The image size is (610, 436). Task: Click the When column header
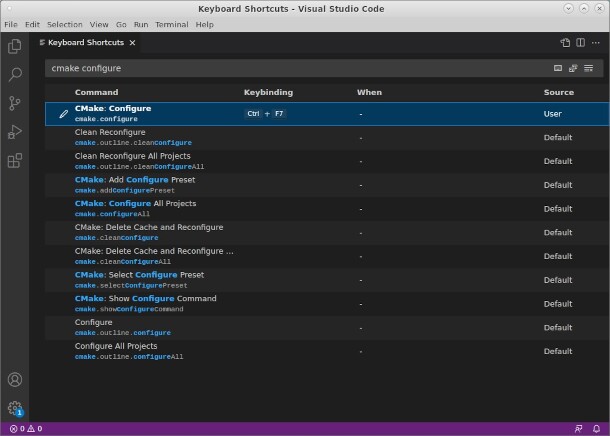(x=369, y=93)
